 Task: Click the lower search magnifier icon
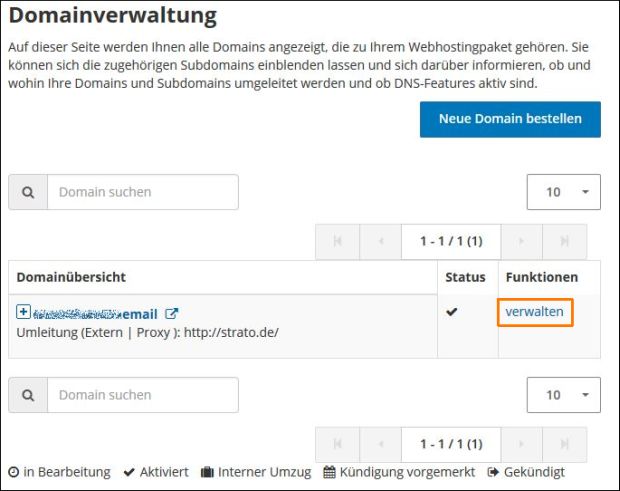28,395
